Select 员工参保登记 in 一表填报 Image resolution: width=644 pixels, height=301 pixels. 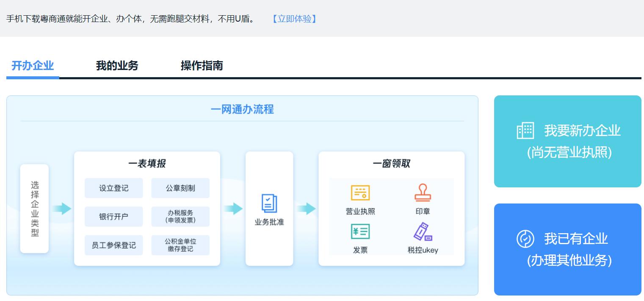(x=113, y=245)
